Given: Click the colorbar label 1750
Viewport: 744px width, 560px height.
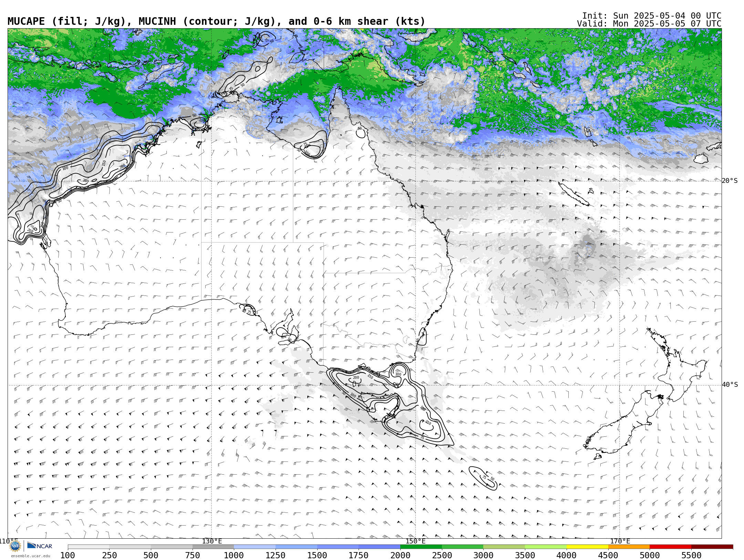Looking at the screenshot, I should (359, 556).
